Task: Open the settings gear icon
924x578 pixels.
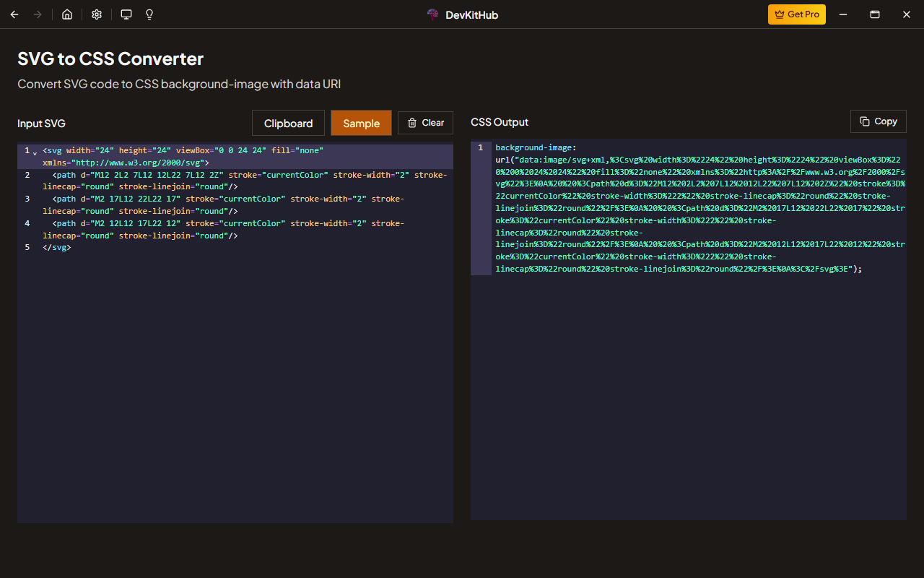Action: [97, 14]
